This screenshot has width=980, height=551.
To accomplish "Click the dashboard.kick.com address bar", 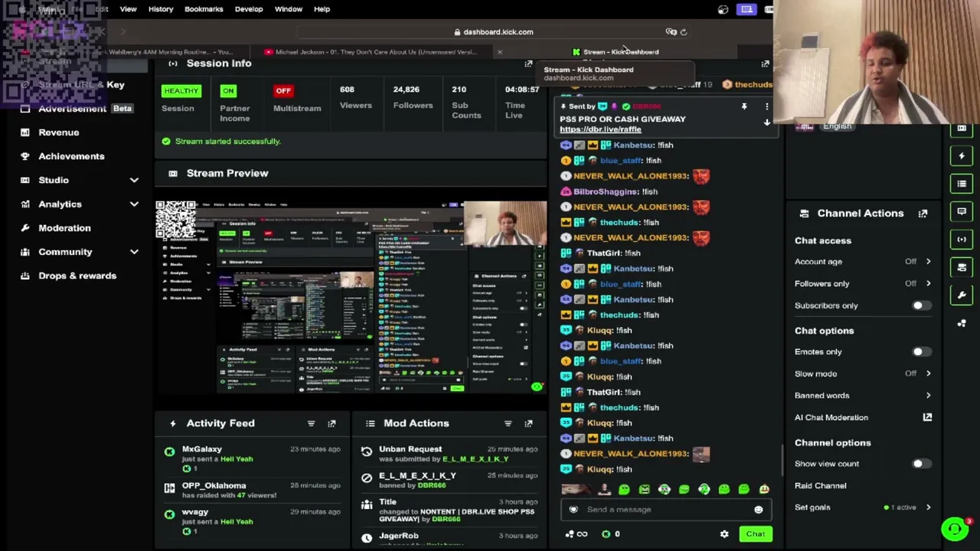I will (x=494, y=32).
